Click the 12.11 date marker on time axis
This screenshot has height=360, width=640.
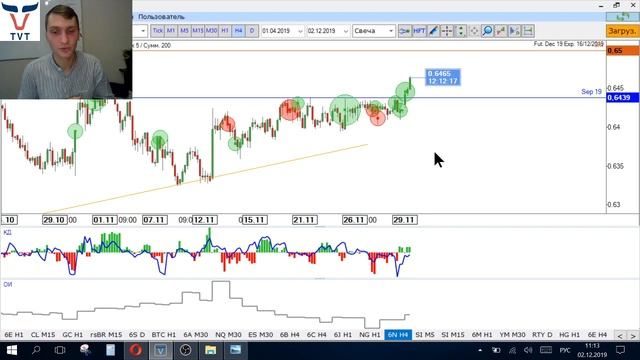(x=205, y=220)
